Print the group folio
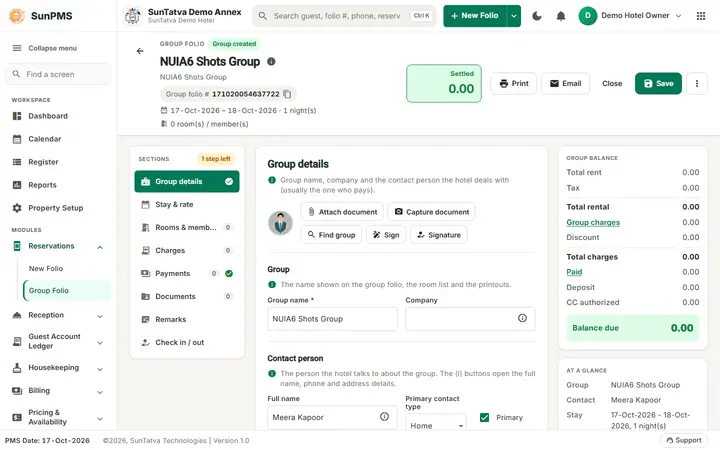The width and height of the screenshot is (720, 450). (513, 84)
